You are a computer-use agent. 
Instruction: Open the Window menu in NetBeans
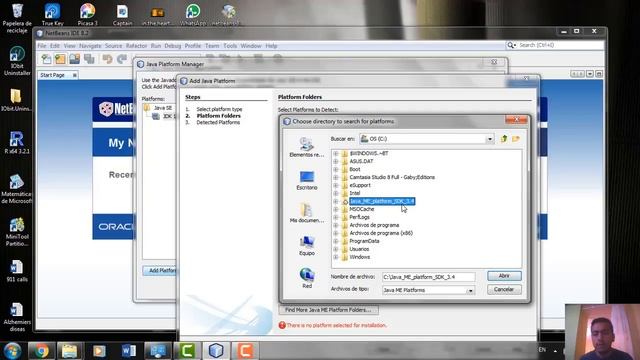[251, 46]
